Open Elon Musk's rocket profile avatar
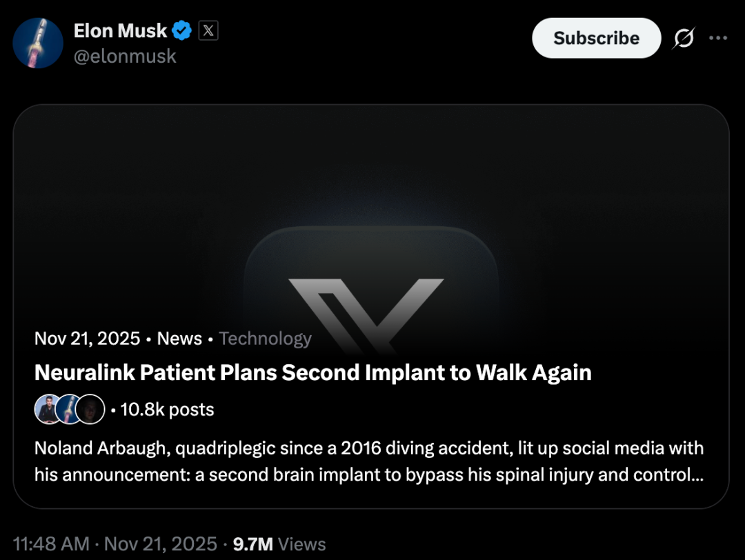This screenshot has width=745, height=560. pos(38,43)
